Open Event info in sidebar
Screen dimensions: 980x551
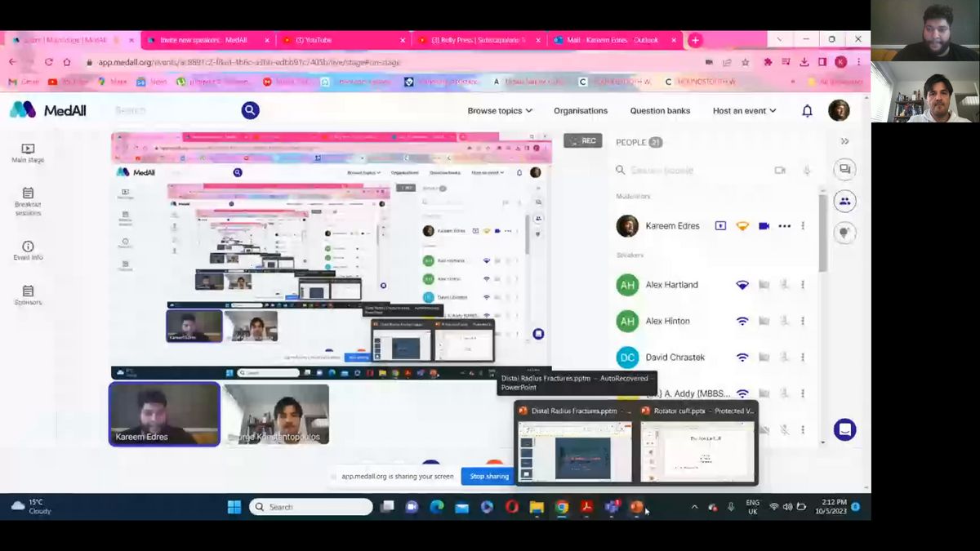pos(28,251)
